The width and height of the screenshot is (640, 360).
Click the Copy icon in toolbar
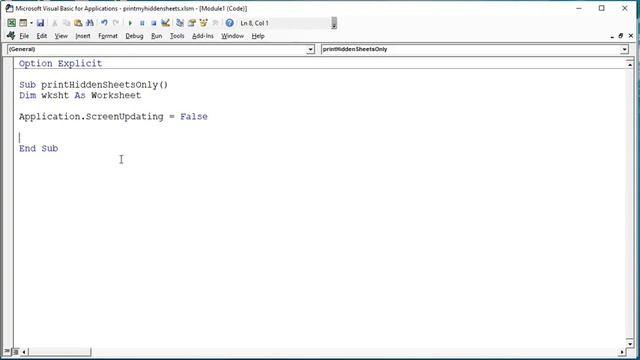tap(66, 23)
